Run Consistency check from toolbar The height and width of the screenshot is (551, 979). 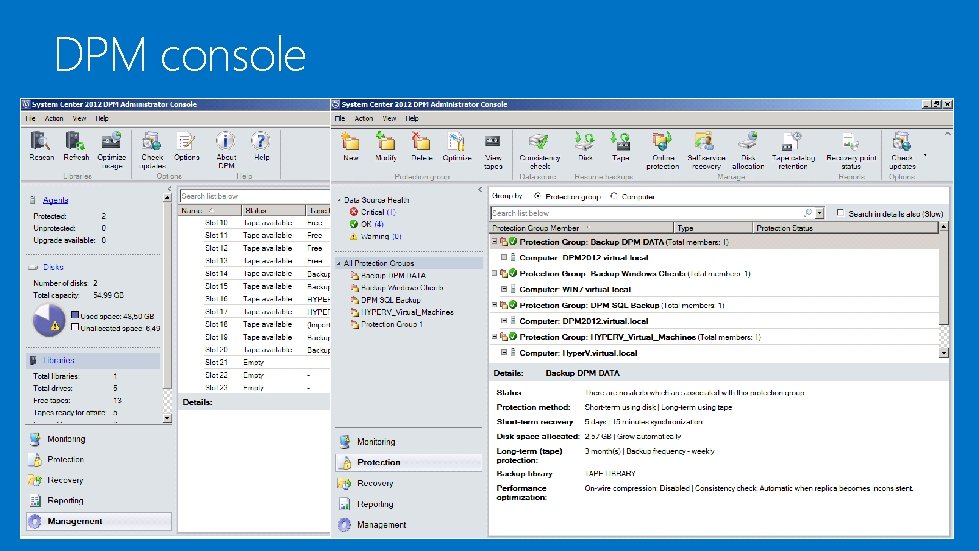[x=539, y=142]
